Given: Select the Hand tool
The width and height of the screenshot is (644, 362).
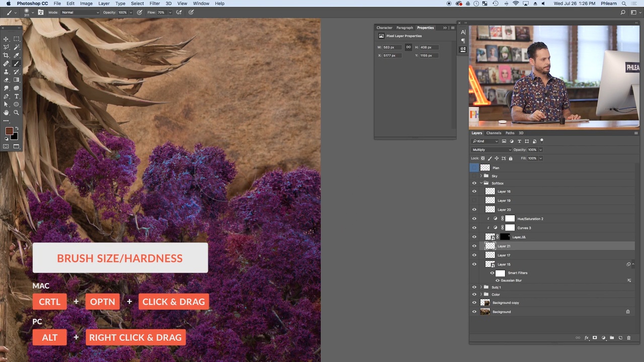Looking at the screenshot, I should pos(6,113).
